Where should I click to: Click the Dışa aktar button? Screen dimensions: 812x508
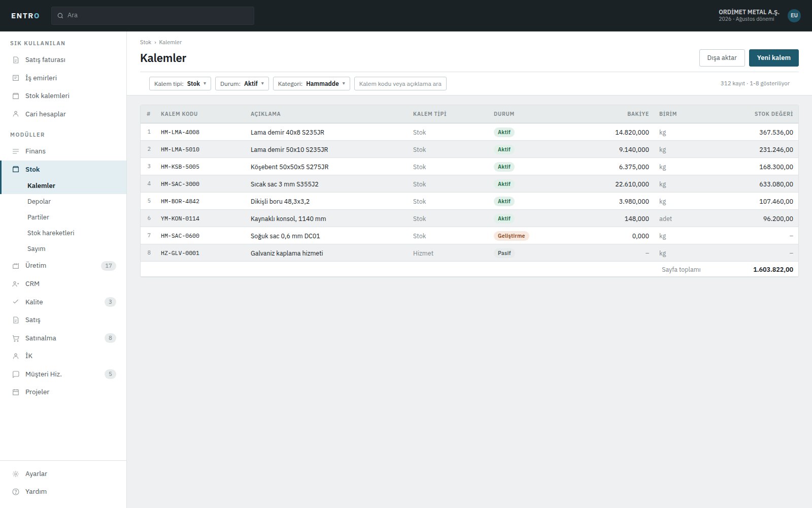[x=722, y=58]
